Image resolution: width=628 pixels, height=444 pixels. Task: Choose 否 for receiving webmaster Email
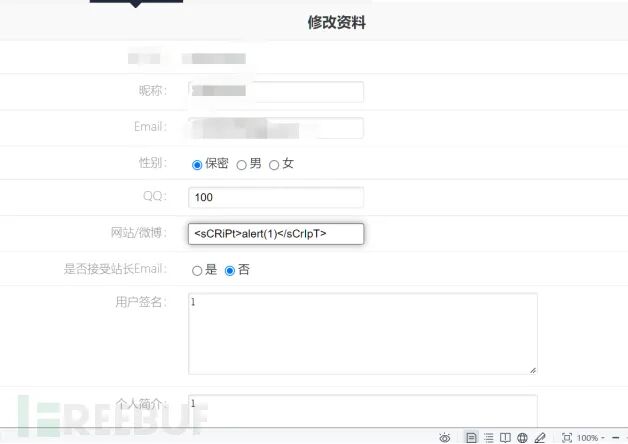click(x=229, y=271)
